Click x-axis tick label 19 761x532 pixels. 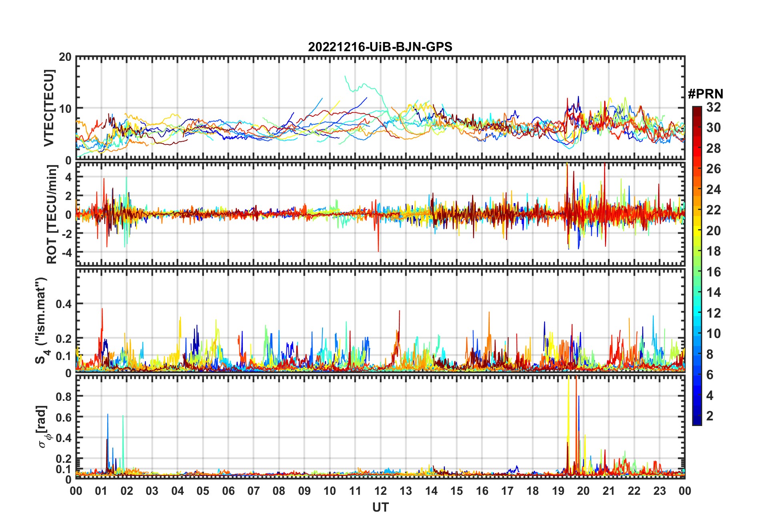[x=558, y=491]
